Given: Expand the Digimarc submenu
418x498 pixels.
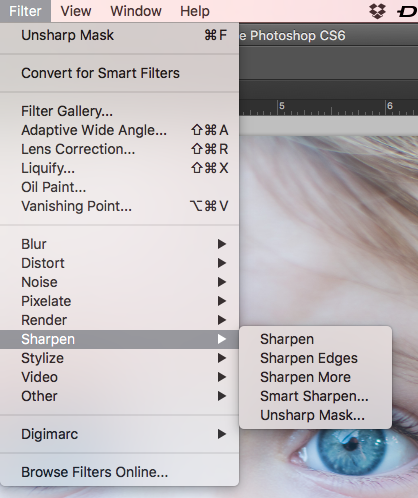Looking at the screenshot, I should point(119,434).
